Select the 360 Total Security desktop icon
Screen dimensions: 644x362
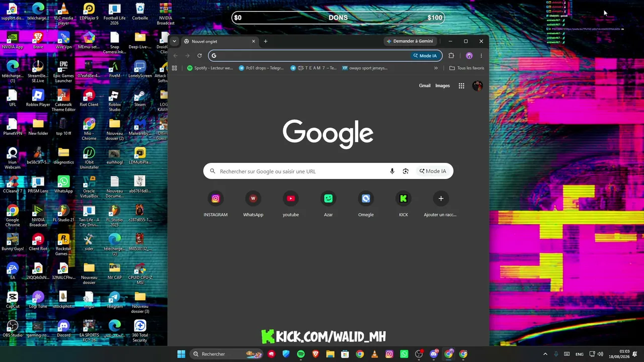pyautogui.click(x=140, y=332)
